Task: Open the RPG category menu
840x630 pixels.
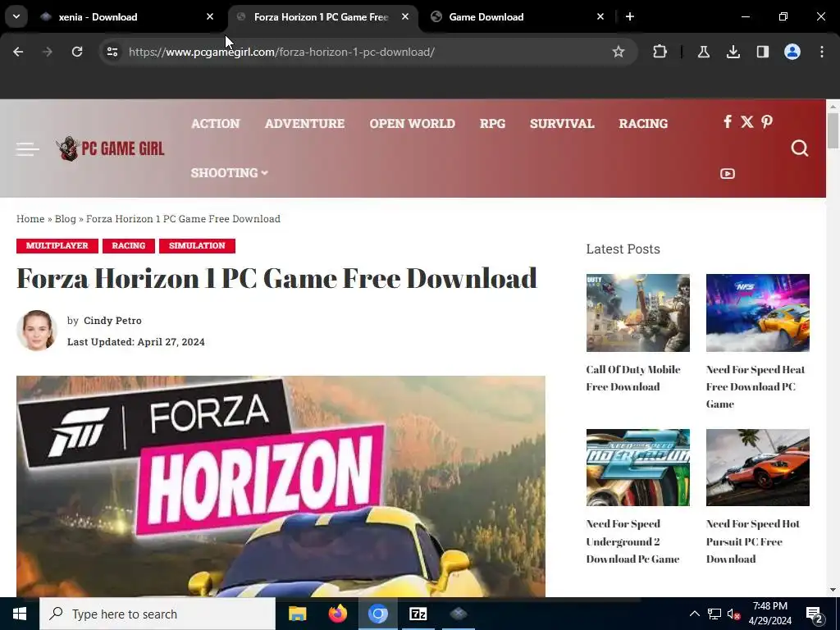Action: pyautogui.click(x=492, y=123)
